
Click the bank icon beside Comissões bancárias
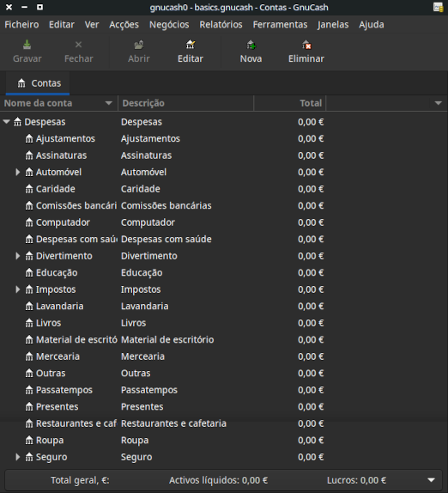(29, 205)
